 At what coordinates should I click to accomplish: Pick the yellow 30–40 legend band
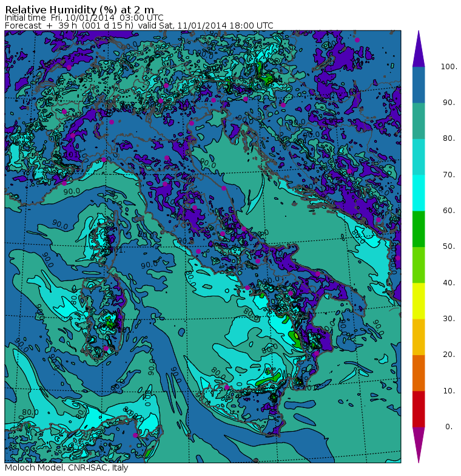[419, 301]
